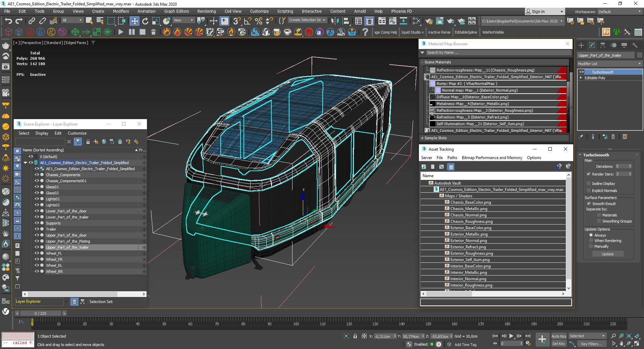Click the Set Key button
This screenshot has width=644, height=349.
click(559, 344)
